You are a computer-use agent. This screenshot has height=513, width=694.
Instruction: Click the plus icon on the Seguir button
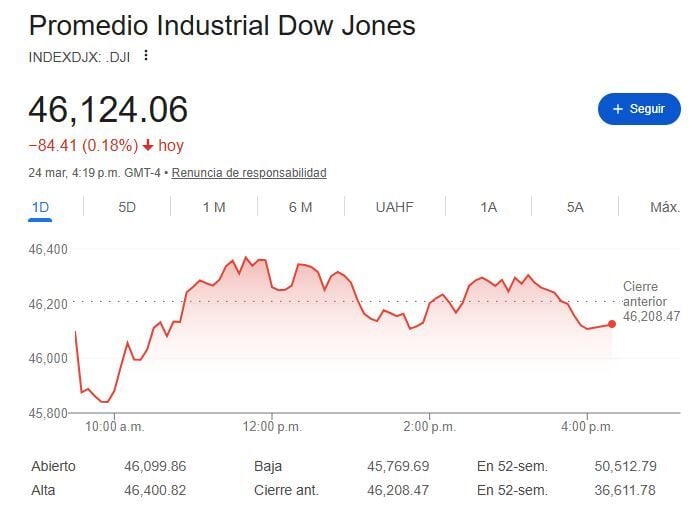(617, 109)
